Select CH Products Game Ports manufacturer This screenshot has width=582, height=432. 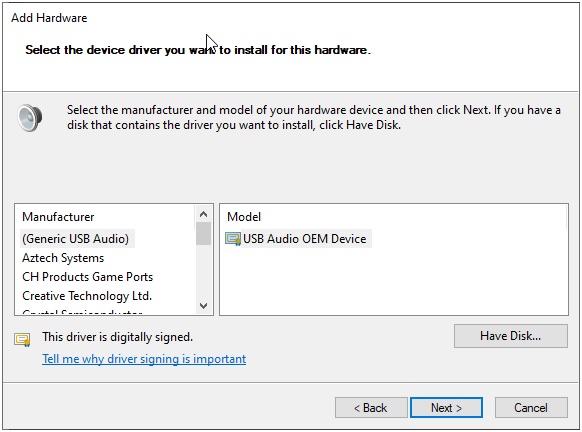pyautogui.click(x=88, y=277)
